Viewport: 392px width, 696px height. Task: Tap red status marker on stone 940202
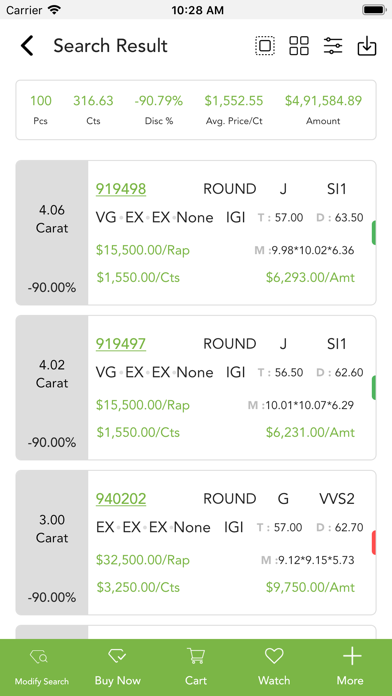click(374, 542)
